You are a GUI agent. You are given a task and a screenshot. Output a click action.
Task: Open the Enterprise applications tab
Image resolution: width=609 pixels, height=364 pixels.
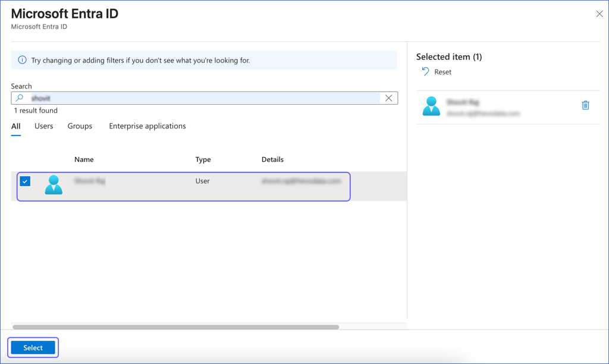click(x=147, y=126)
